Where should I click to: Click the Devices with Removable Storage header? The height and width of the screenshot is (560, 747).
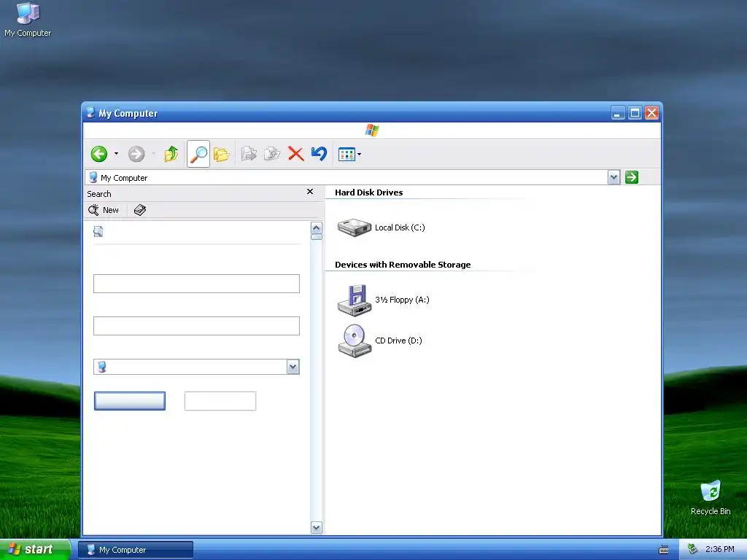[x=403, y=265]
